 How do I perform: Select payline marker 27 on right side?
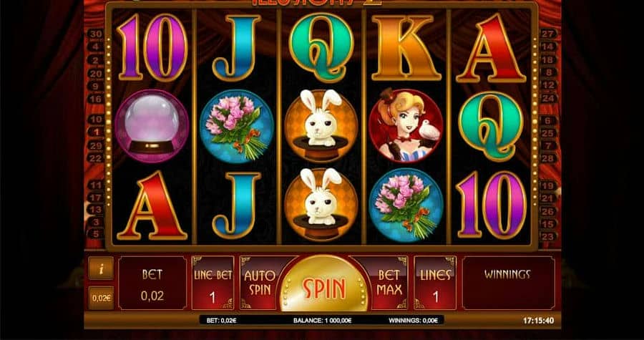pyautogui.click(x=548, y=34)
